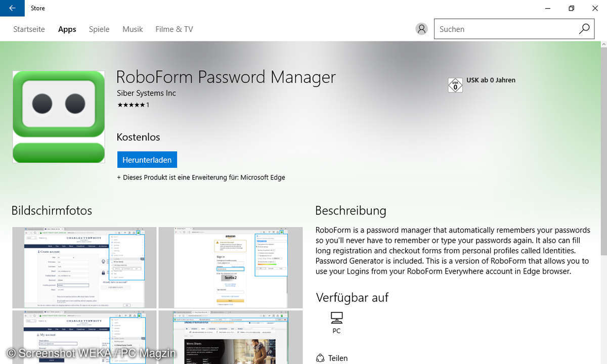Open the Musik tab
The height and width of the screenshot is (364, 607).
click(133, 29)
